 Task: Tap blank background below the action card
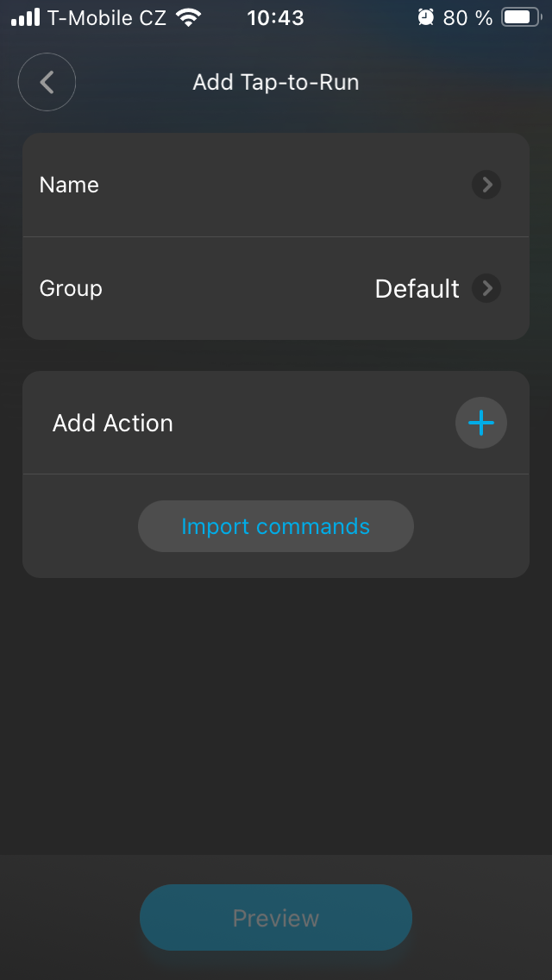pos(276,707)
